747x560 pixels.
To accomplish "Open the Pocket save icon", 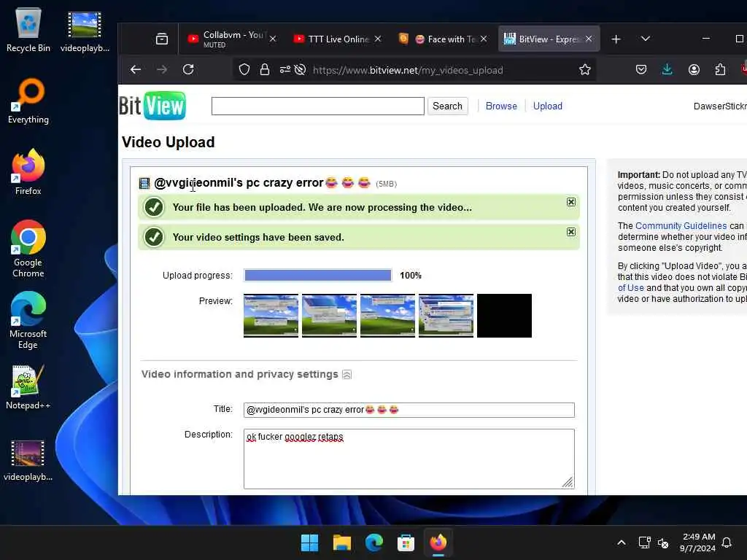I will (641, 69).
